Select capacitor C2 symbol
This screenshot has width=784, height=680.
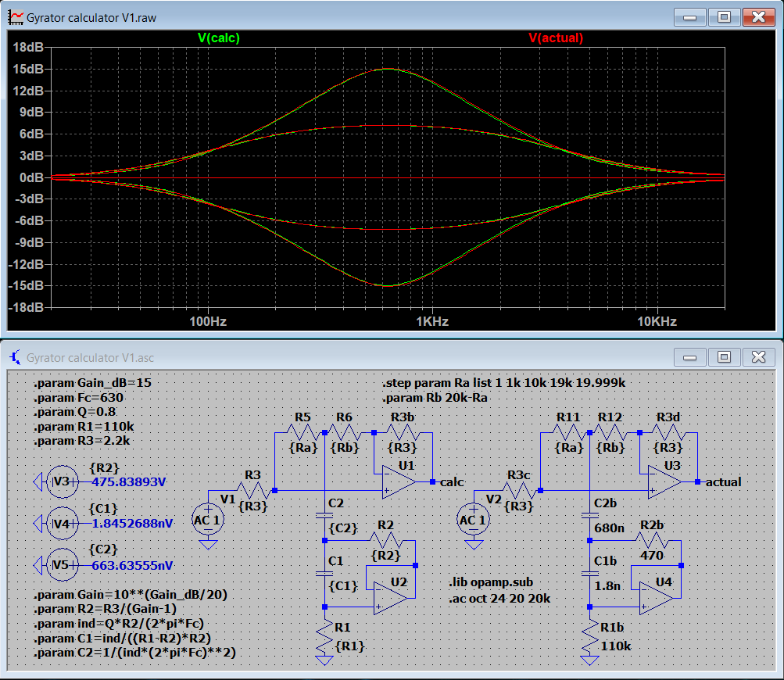pyautogui.click(x=324, y=515)
